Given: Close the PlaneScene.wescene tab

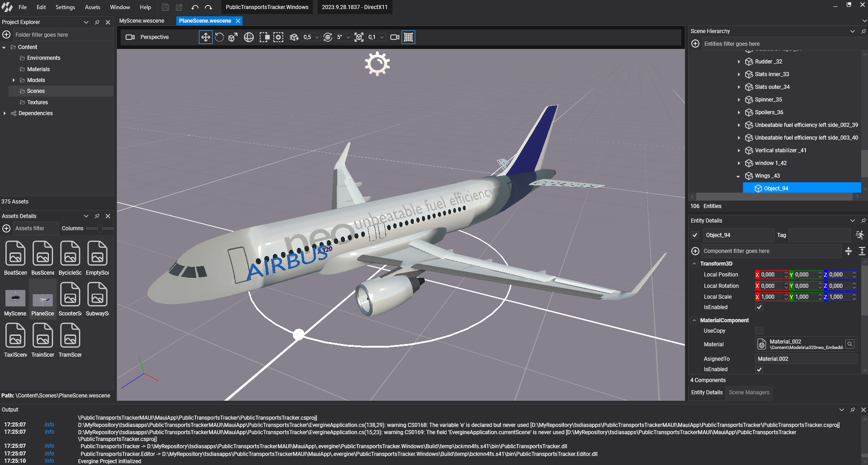Looking at the screenshot, I should click(x=238, y=21).
